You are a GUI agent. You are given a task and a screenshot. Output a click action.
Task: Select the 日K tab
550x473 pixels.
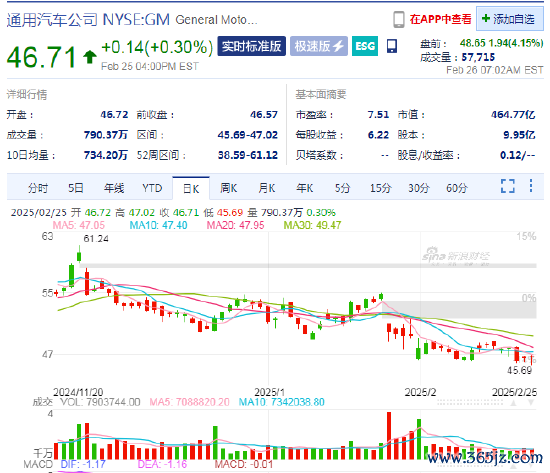coord(191,188)
